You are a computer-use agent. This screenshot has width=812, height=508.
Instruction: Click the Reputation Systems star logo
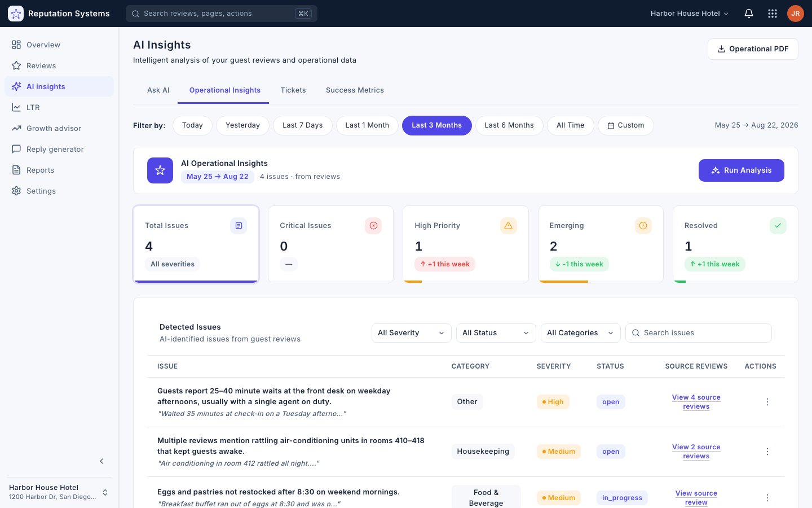pyautogui.click(x=16, y=14)
